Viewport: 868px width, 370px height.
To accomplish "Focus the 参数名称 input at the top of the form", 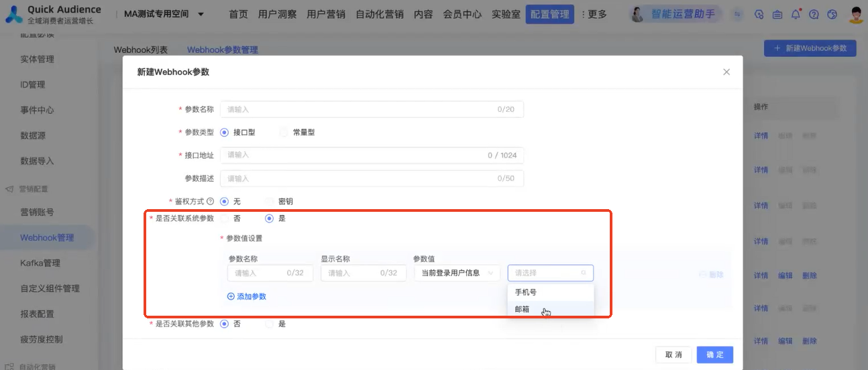I will [372, 109].
